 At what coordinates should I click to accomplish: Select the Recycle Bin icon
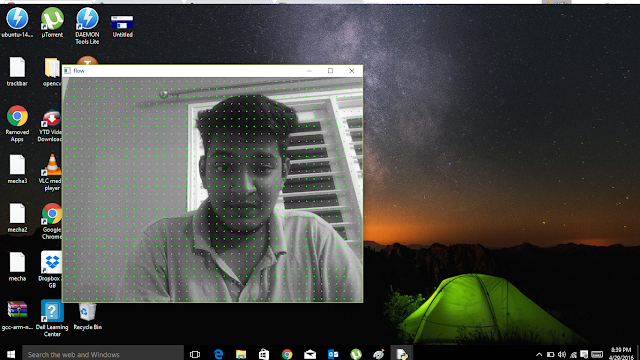pyautogui.click(x=87, y=316)
